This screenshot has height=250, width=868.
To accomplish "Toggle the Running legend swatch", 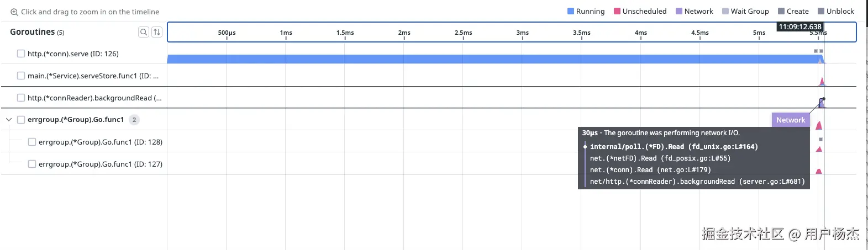I will click(571, 11).
